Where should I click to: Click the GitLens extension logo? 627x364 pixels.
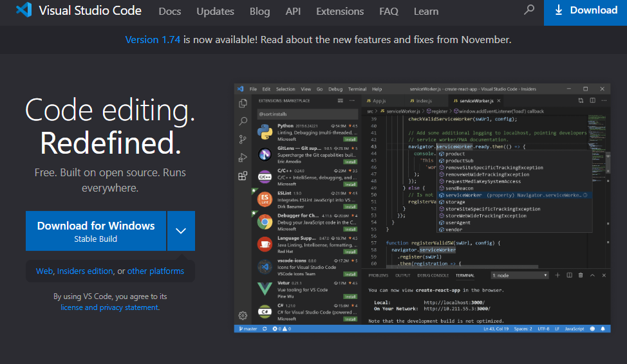point(265,154)
